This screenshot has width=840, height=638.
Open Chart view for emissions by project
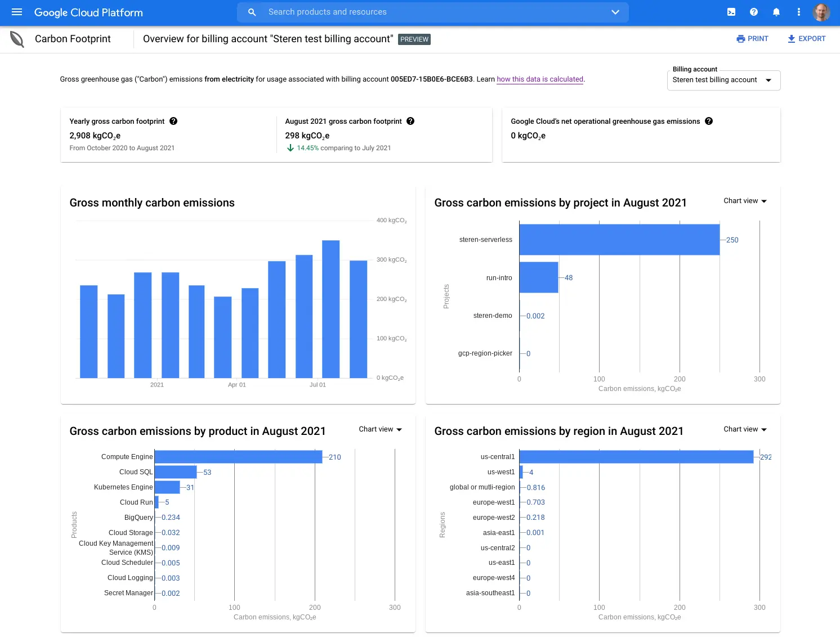(745, 201)
